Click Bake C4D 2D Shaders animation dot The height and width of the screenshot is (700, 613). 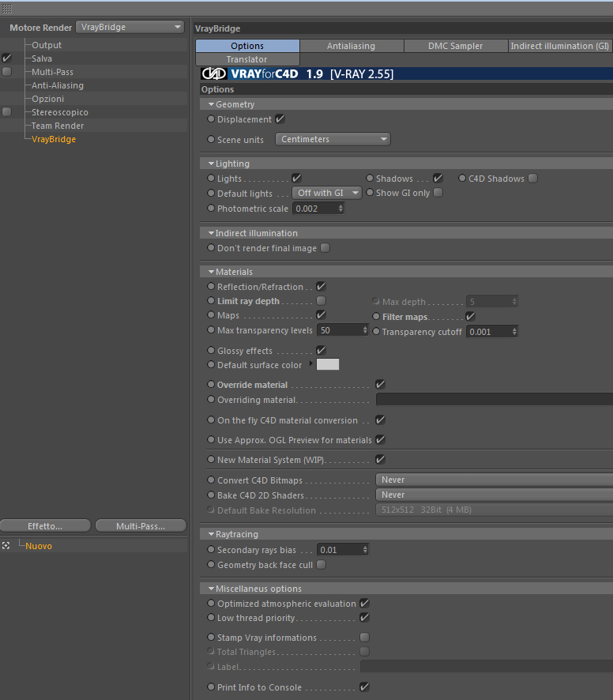coord(211,495)
